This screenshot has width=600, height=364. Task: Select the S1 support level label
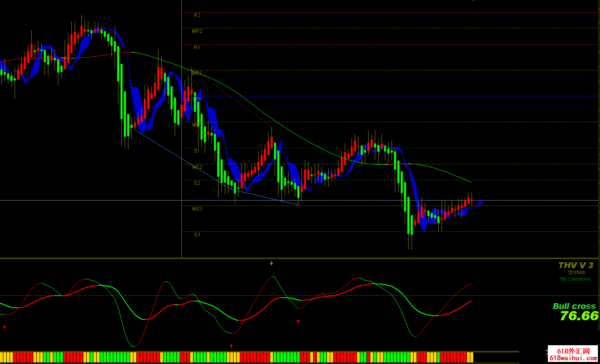click(197, 151)
